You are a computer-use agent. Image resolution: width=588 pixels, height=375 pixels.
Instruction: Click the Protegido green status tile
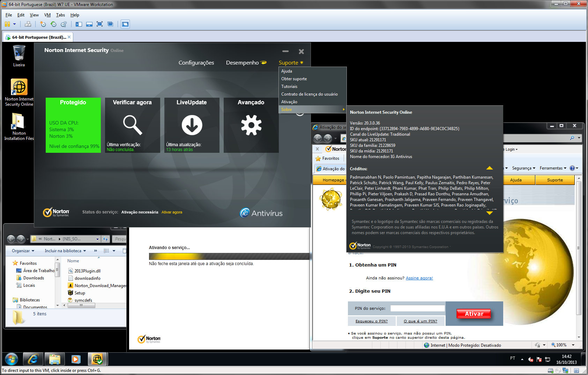tap(73, 125)
